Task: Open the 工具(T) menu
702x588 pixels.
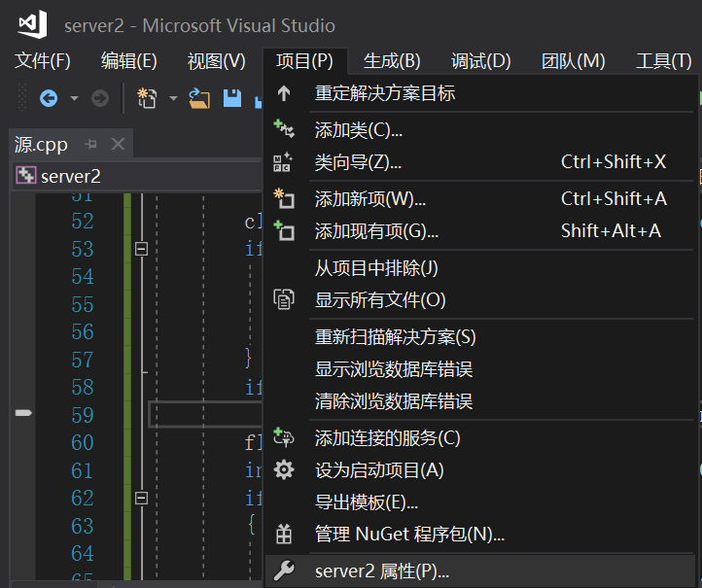Action: click(x=664, y=61)
